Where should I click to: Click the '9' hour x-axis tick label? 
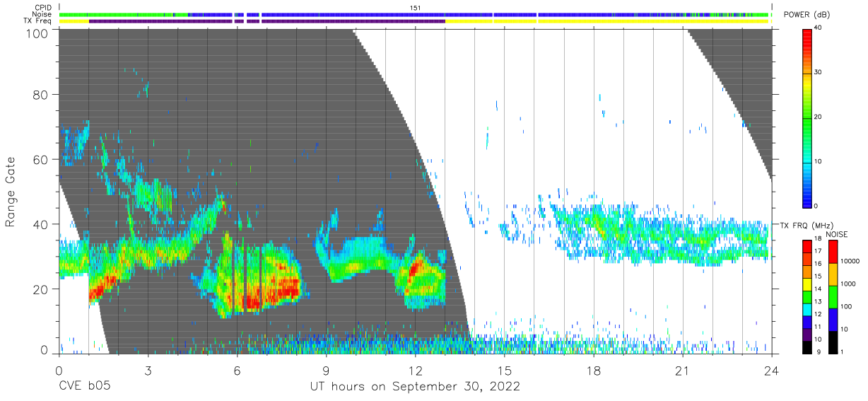coord(326,370)
